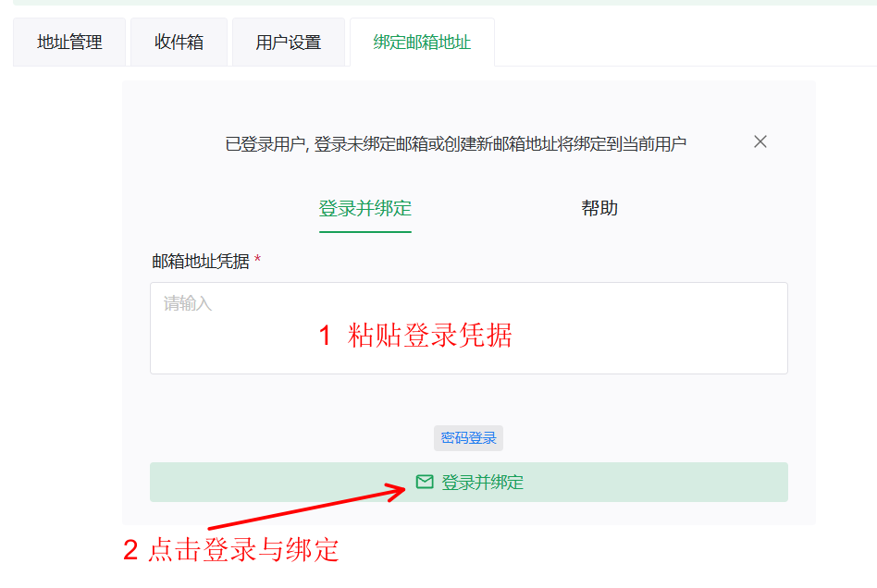Viewport: 877px width, 588px height.
Task: Switch to 密码登录 mode
Action: (468, 438)
